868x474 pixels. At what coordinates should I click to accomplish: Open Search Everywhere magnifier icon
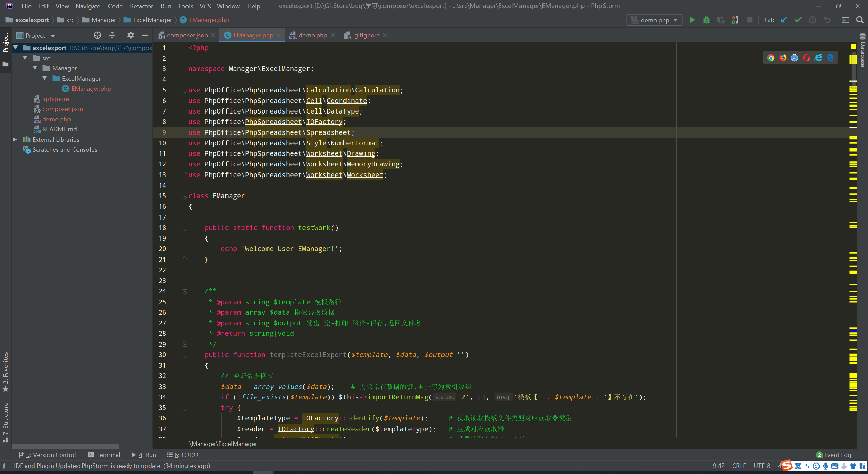pos(860,20)
